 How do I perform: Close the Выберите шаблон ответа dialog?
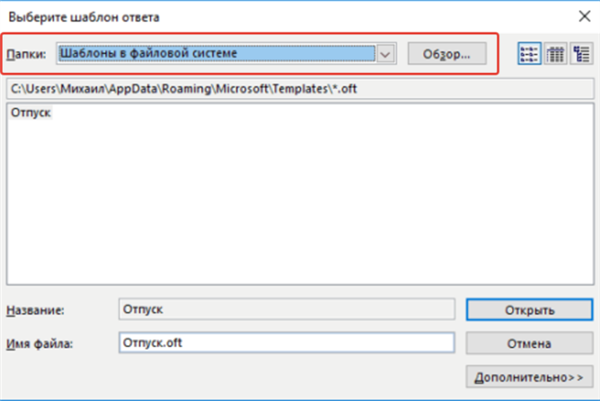[x=584, y=16]
